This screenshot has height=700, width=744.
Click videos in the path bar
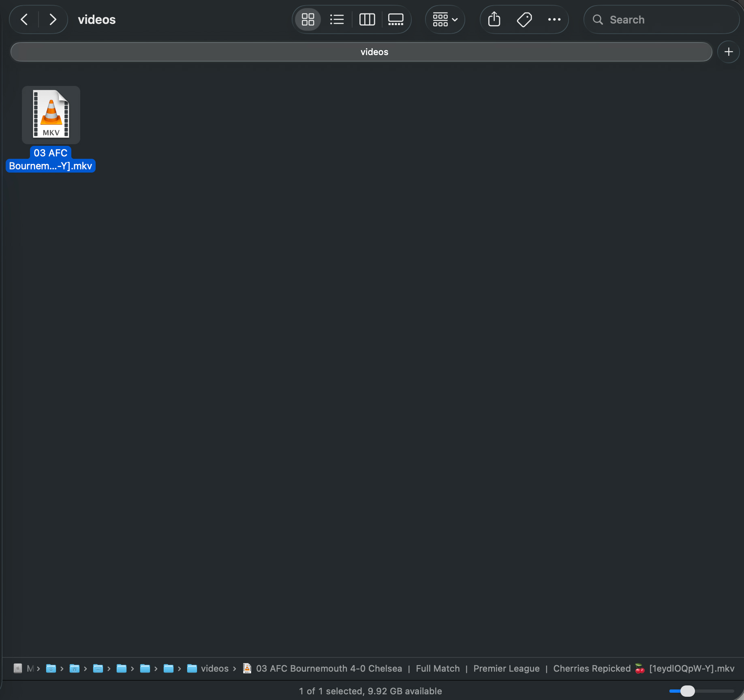point(215,669)
